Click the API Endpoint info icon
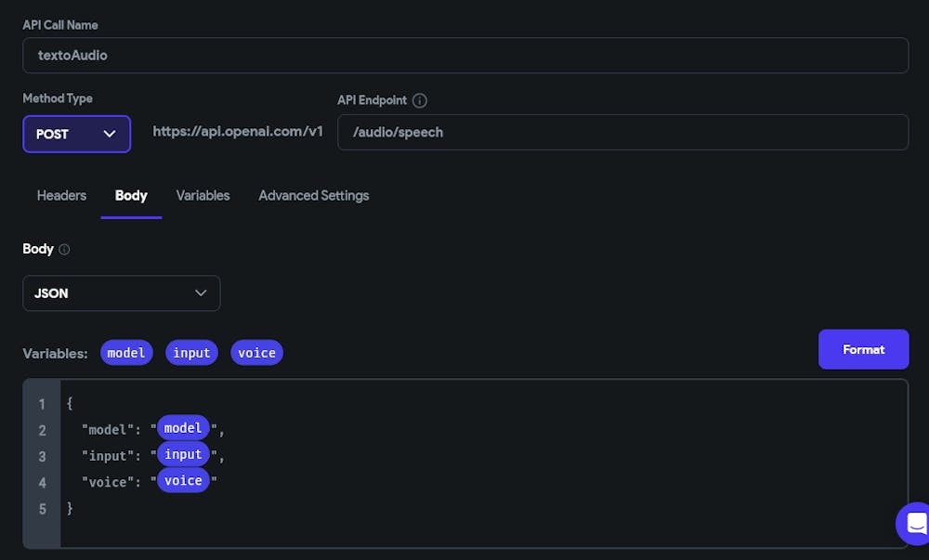 [420, 100]
